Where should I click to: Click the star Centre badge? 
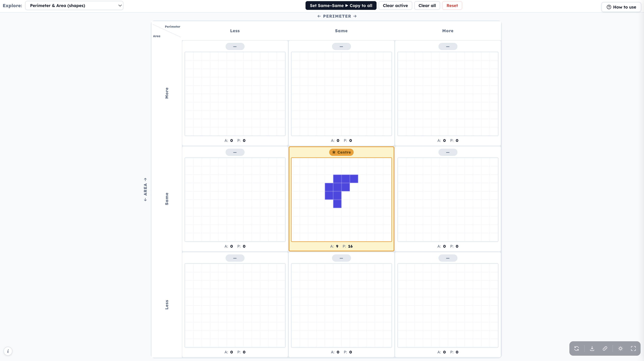click(341, 152)
